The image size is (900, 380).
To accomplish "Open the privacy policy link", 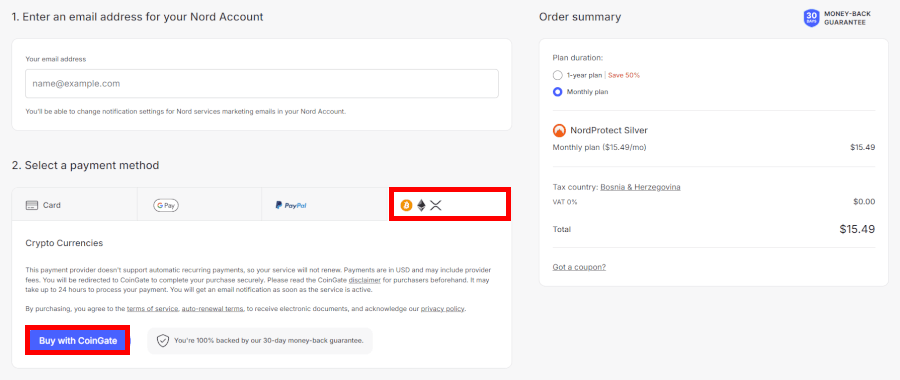I will point(443,309).
